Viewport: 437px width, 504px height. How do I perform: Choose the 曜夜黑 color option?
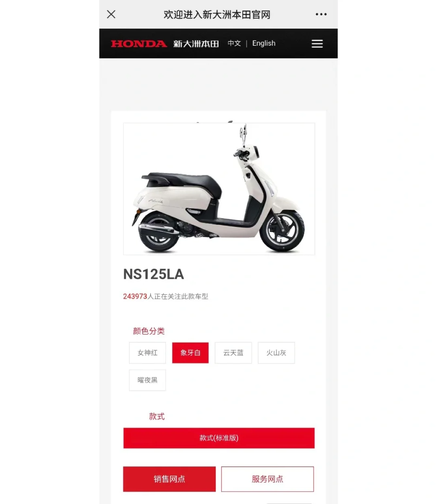point(147,380)
